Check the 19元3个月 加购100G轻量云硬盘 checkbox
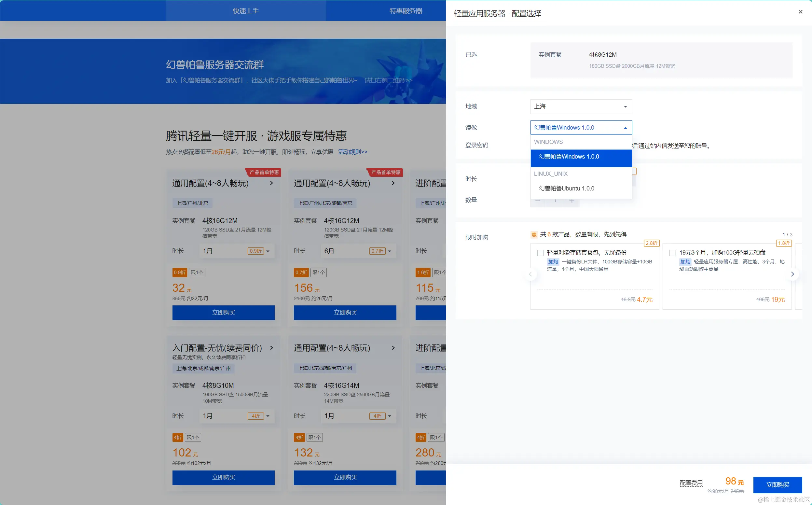 click(x=672, y=253)
